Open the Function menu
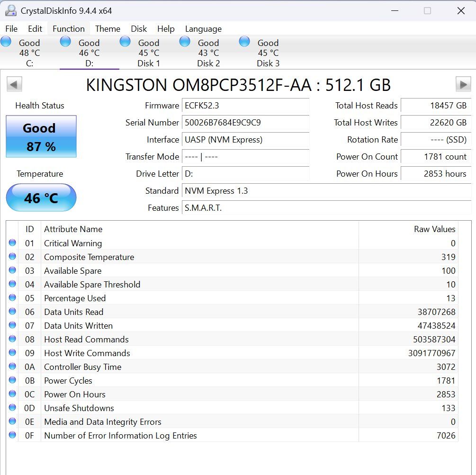 point(69,28)
